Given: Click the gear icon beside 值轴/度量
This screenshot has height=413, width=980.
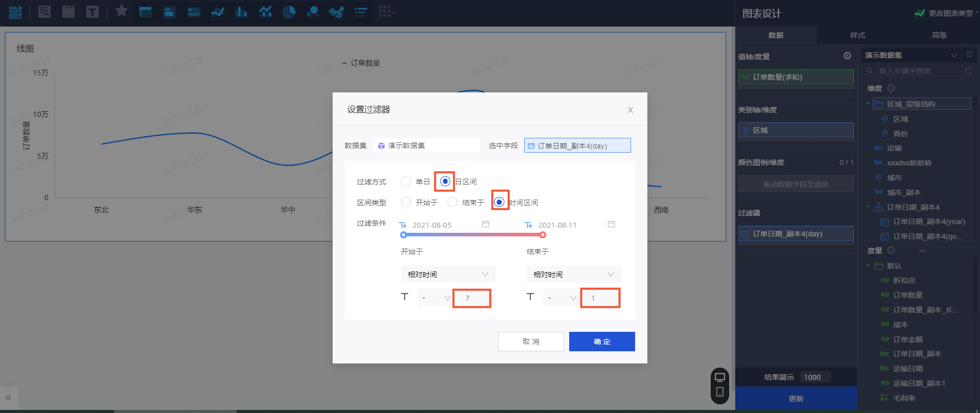Looking at the screenshot, I should pos(847,56).
